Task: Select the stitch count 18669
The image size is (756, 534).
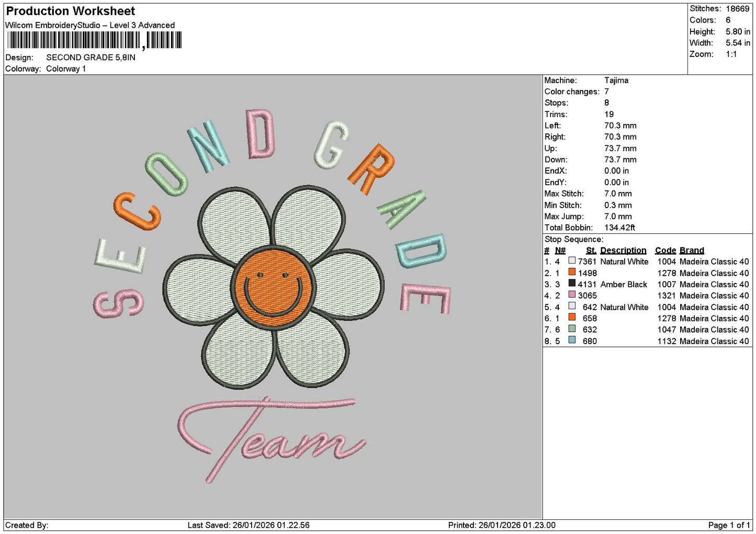Action: [x=738, y=8]
